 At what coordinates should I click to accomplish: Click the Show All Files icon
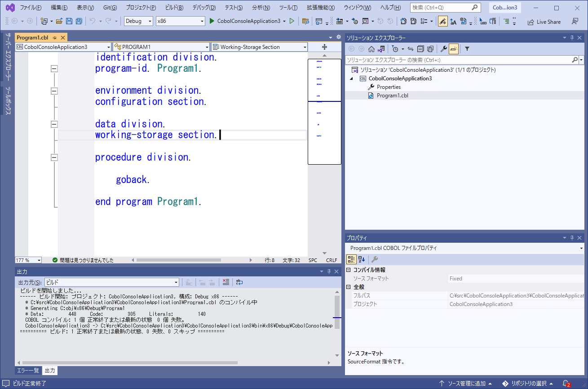click(430, 49)
